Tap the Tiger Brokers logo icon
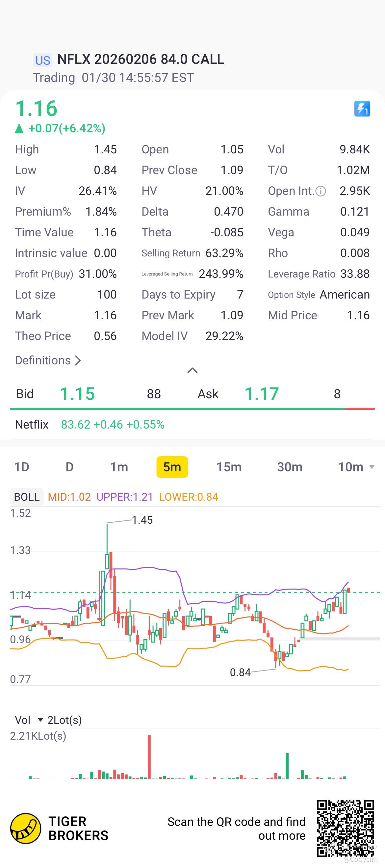Image resolution: width=385 pixels, height=868 pixels. tap(26, 828)
